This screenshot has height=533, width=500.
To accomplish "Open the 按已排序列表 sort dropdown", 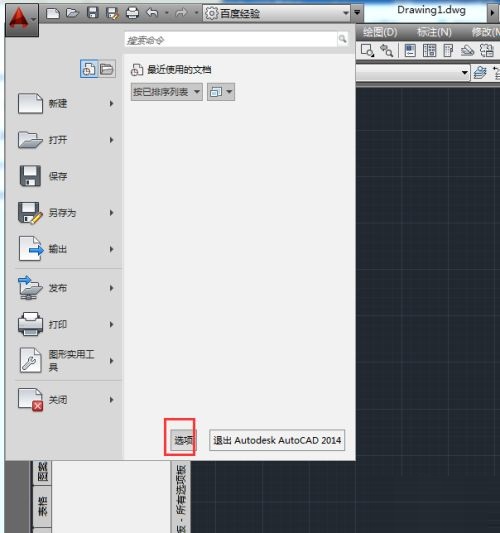I will (167, 92).
